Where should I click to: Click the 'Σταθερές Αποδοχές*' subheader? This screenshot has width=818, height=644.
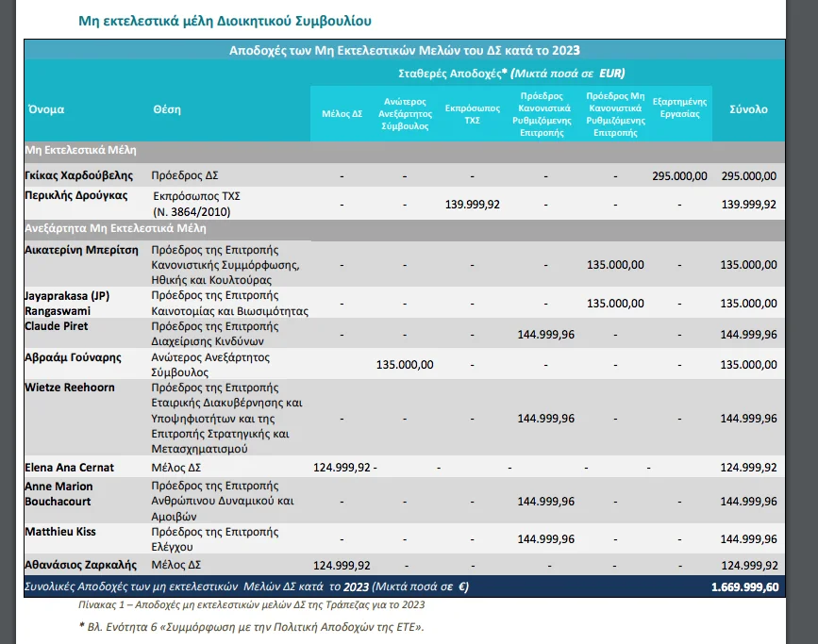pos(452,74)
